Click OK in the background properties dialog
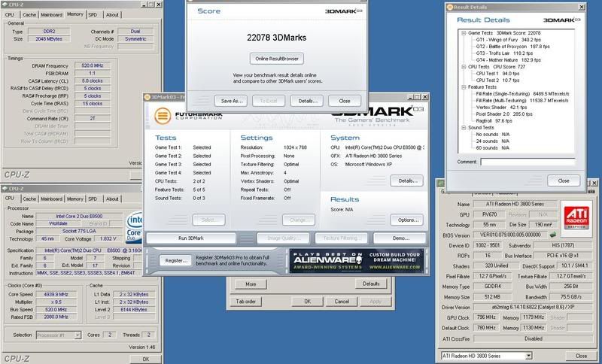 pyautogui.click(x=307, y=302)
